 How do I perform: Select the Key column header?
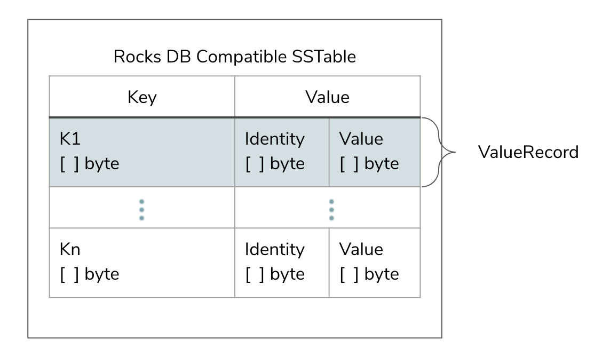tap(142, 97)
